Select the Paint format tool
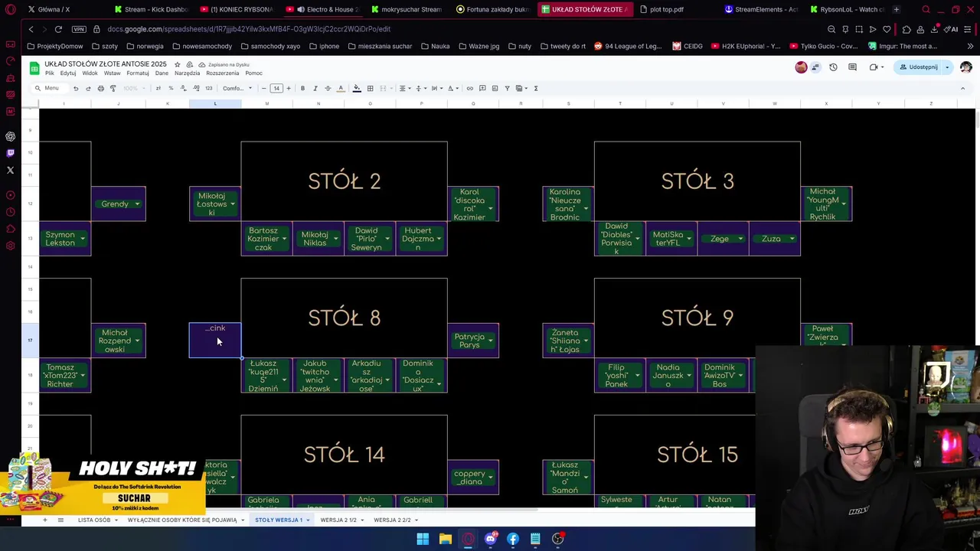 [113, 88]
